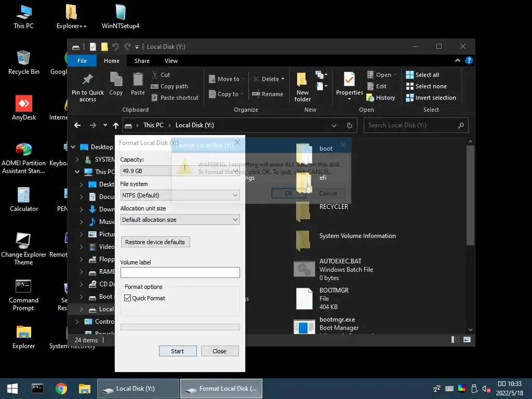The height and width of the screenshot is (399, 532).
Task: Go up one folder level arrow
Action: [x=116, y=126]
